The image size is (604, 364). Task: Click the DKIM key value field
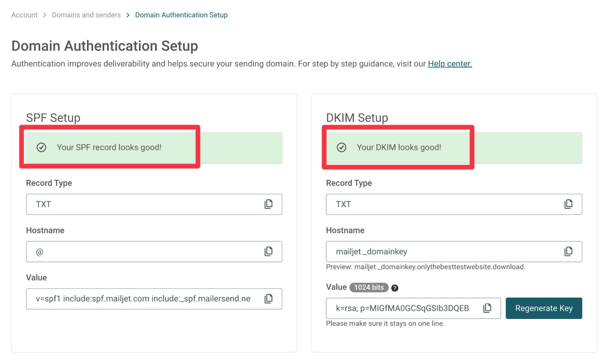(x=413, y=308)
